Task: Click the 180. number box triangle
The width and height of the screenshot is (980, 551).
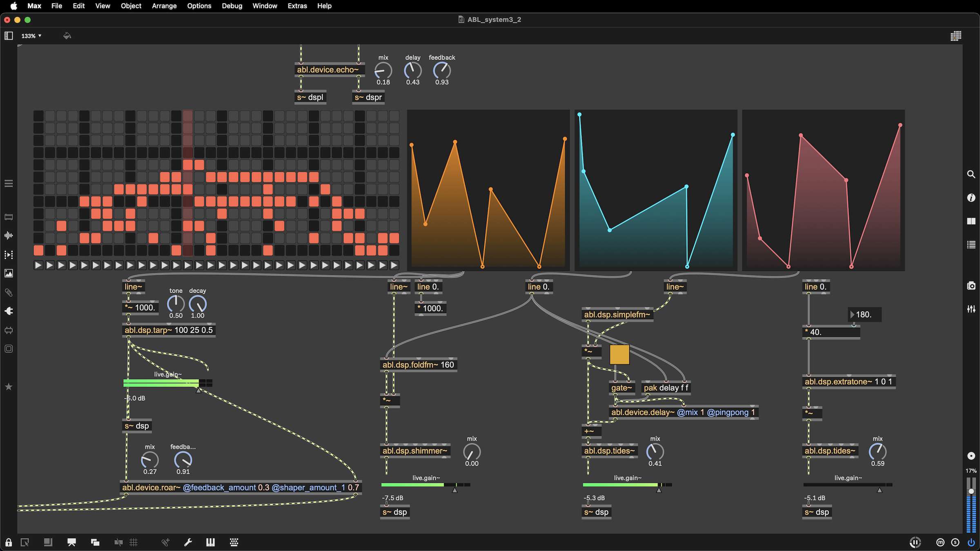Action: click(x=853, y=315)
